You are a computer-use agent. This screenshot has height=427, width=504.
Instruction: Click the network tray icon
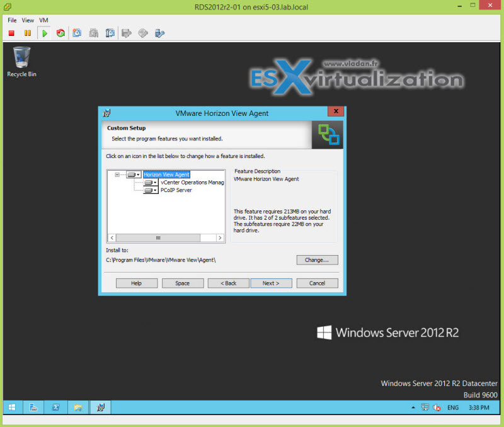tap(425, 407)
